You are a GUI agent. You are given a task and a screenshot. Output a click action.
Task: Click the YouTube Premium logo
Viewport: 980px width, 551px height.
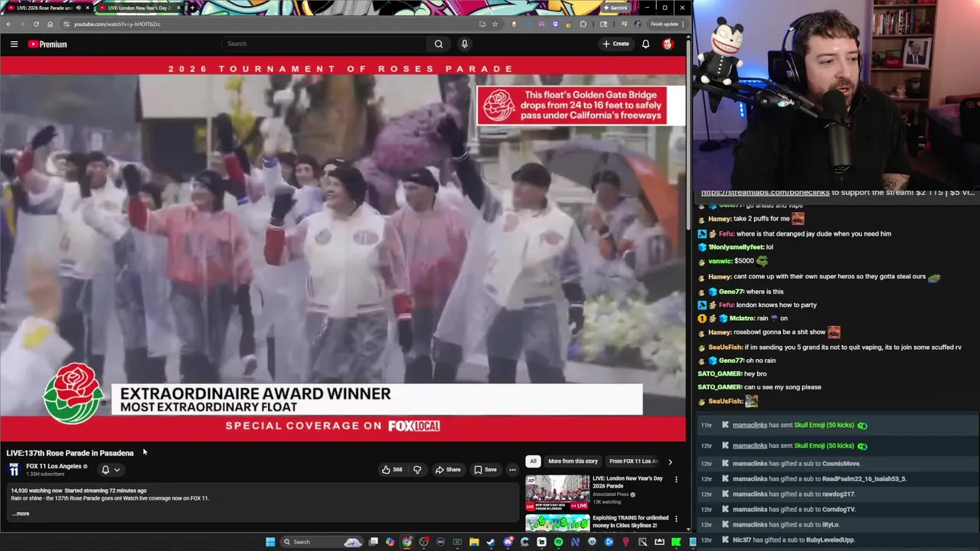point(47,44)
